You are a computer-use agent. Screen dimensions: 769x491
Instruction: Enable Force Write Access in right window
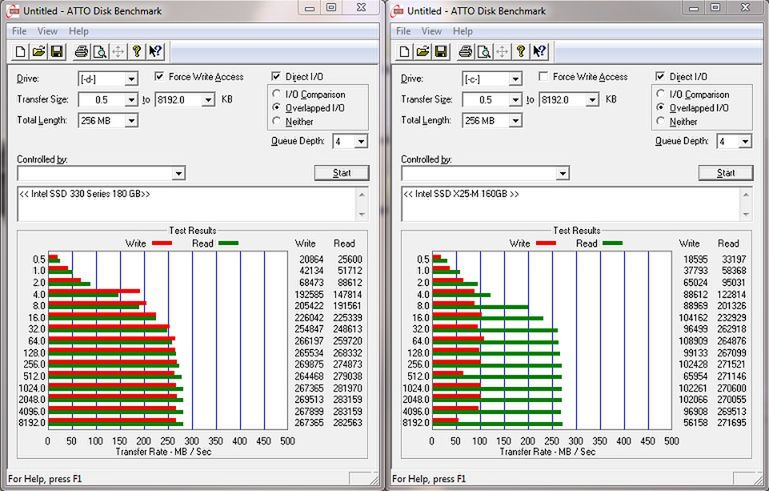pyautogui.click(x=543, y=77)
